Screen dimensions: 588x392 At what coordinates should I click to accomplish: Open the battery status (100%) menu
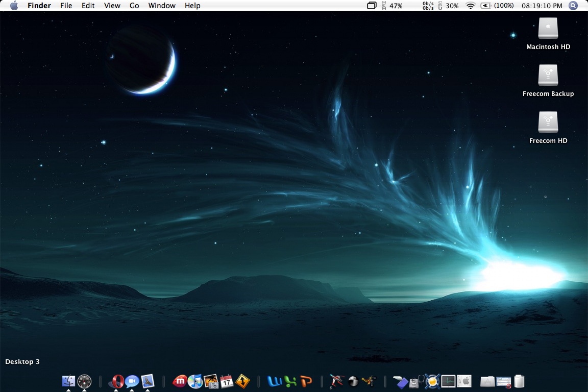coord(497,6)
